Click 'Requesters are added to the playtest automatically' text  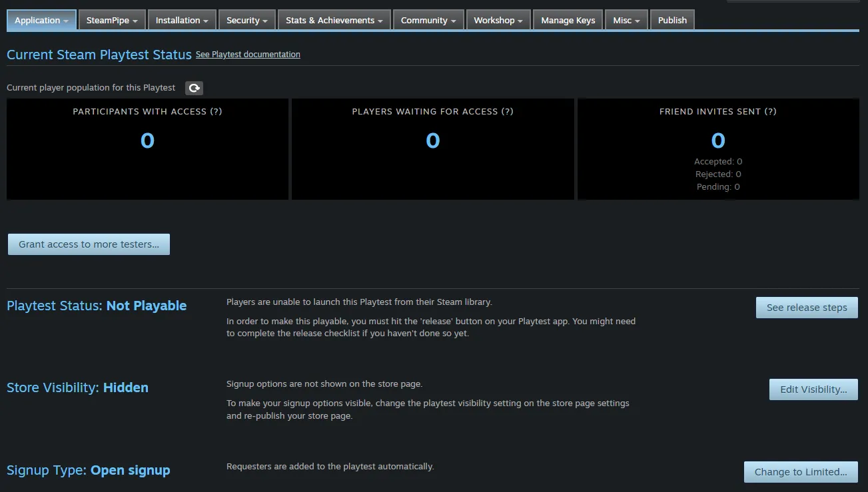coord(330,467)
